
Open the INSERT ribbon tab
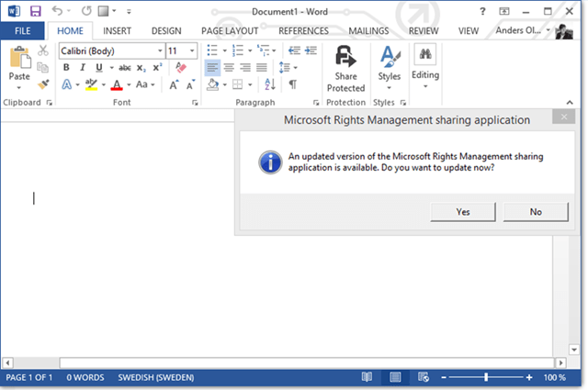(x=117, y=30)
